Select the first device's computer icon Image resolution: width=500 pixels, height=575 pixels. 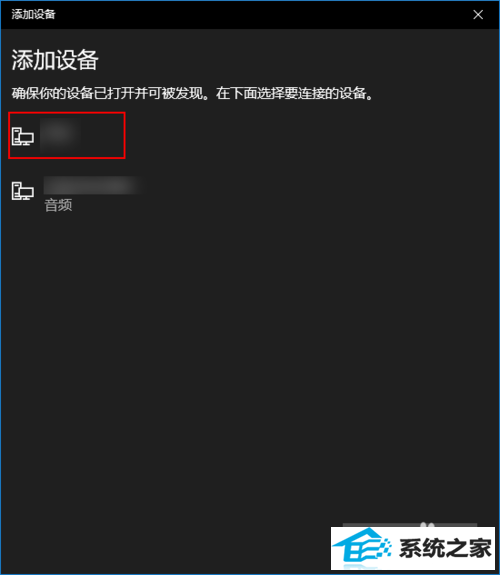[23, 136]
